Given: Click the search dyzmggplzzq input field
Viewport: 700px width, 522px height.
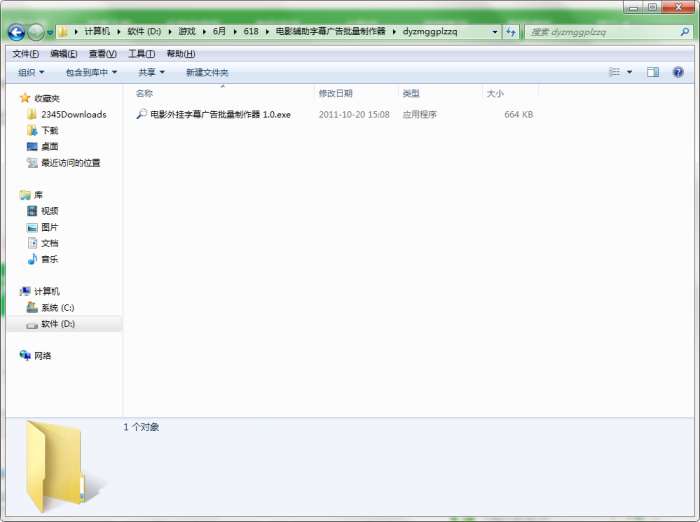Looking at the screenshot, I should (602, 32).
